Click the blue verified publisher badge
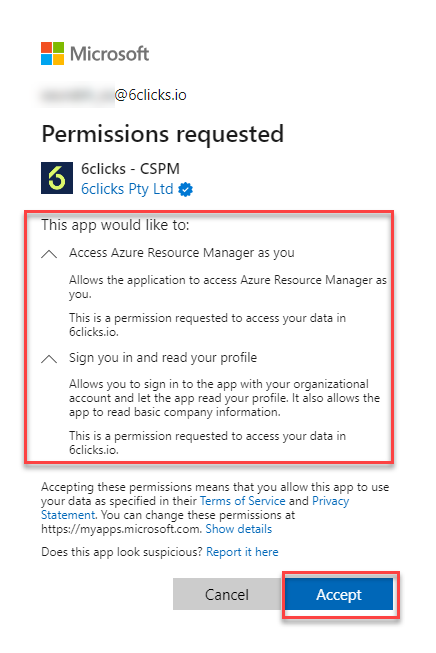Viewport: 436px width, 653px height. [185, 189]
